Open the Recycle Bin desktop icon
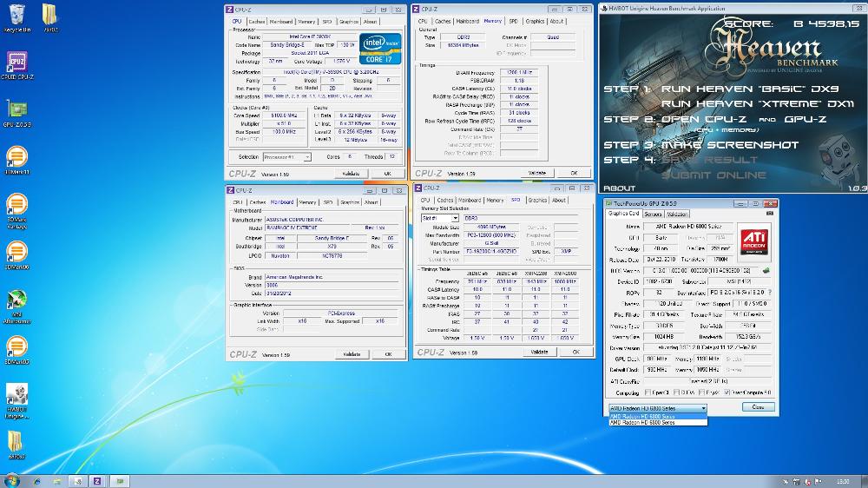 pos(16,17)
